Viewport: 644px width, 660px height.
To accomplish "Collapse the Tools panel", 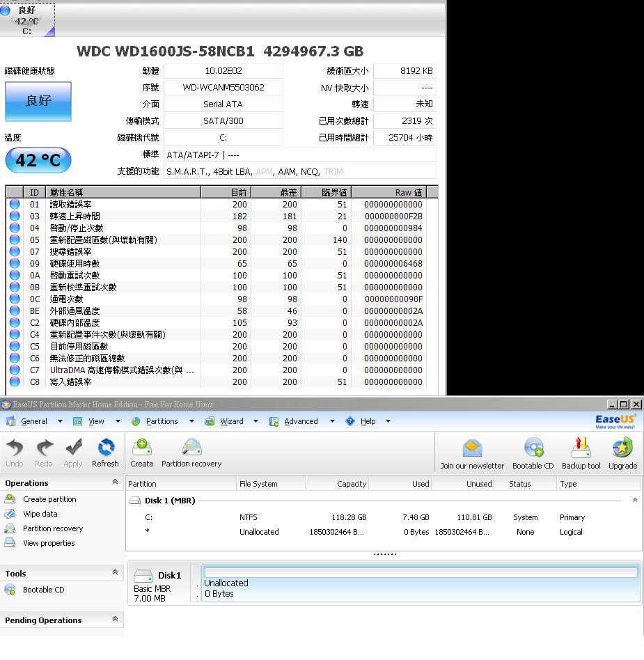I will (x=115, y=572).
